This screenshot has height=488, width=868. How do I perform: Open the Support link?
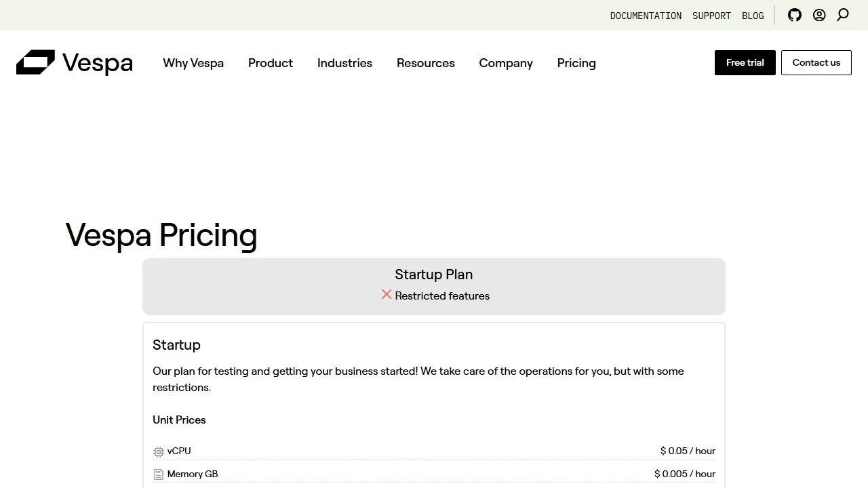pyautogui.click(x=711, y=16)
